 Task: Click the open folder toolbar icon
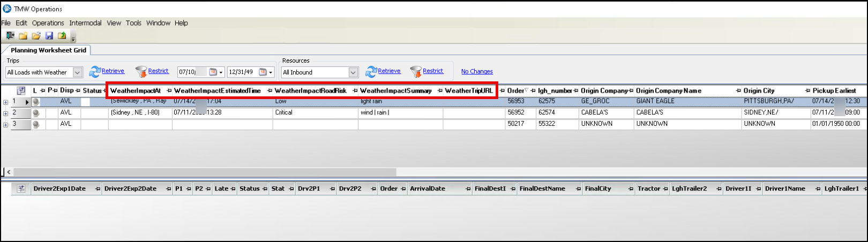click(36, 36)
